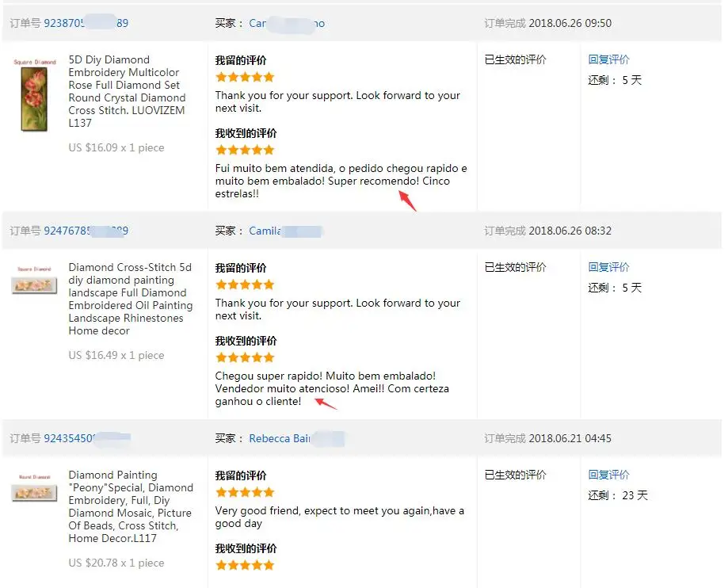728x588 pixels.
Task: Click star rating left on Rebecca's order
Action: (245, 492)
